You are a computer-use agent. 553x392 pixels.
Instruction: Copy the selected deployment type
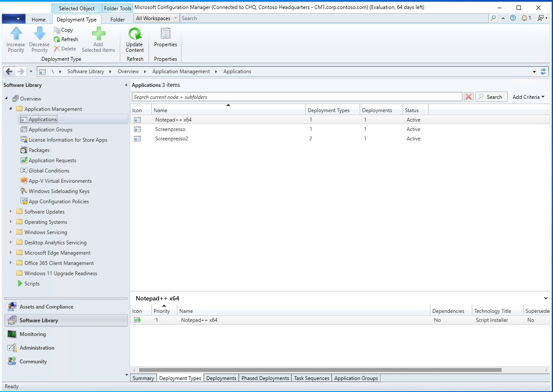63,30
